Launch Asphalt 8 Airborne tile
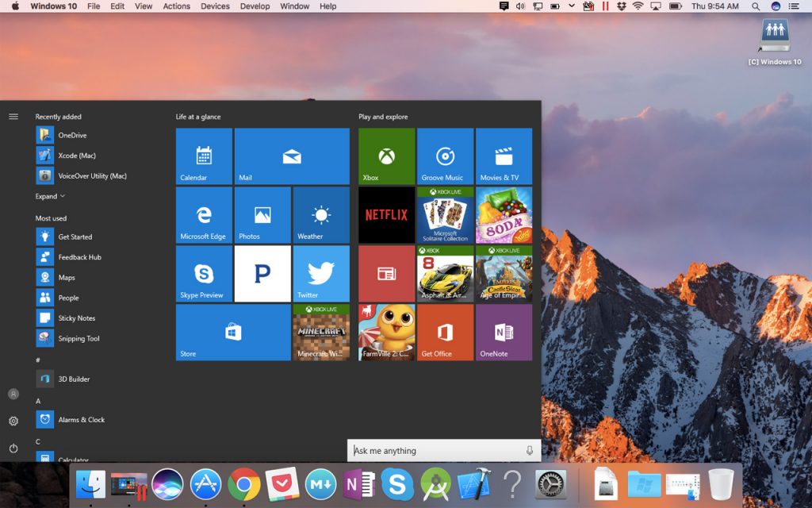812x508 pixels. click(446, 274)
